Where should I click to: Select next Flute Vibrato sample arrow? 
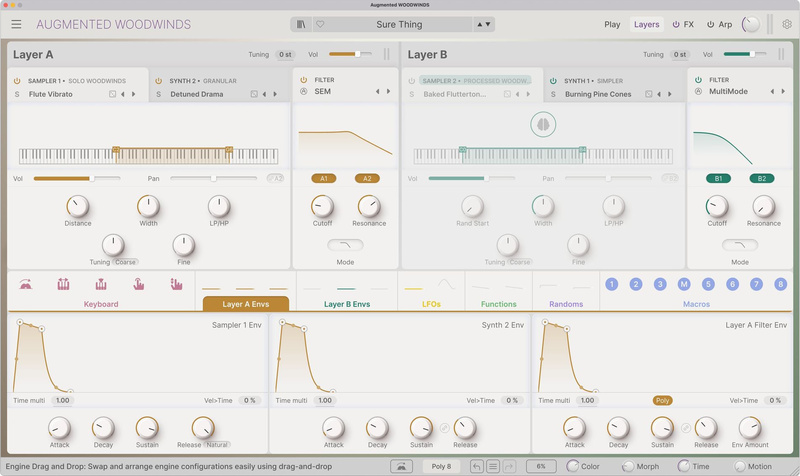[134, 94]
